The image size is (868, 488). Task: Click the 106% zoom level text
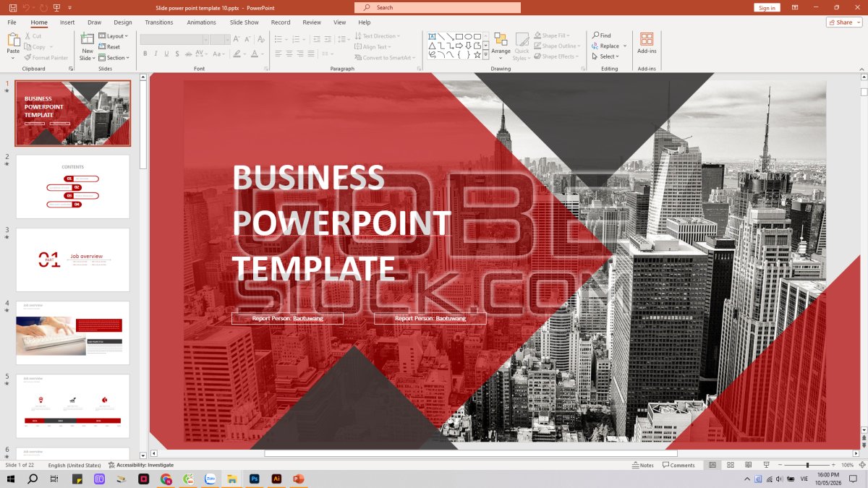[x=848, y=465]
